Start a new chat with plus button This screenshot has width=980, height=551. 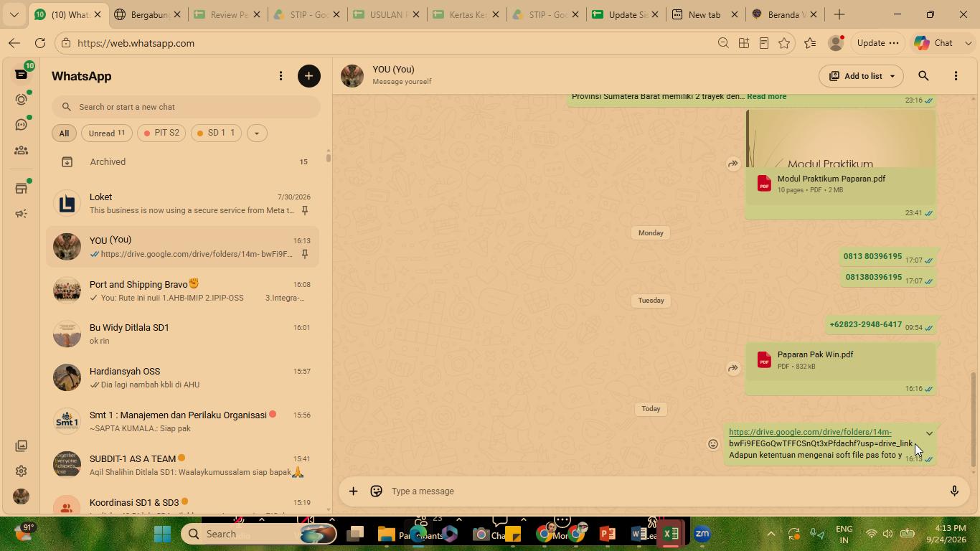(x=309, y=76)
